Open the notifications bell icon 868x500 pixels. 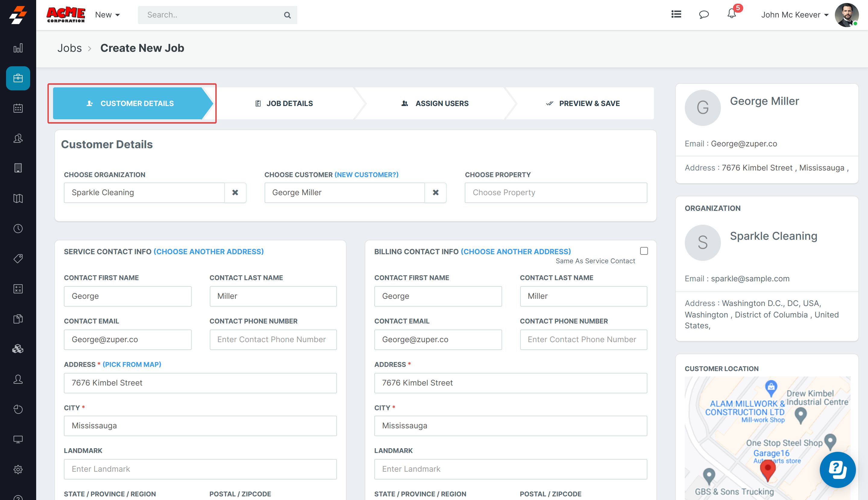pyautogui.click(x=731, y=14)
